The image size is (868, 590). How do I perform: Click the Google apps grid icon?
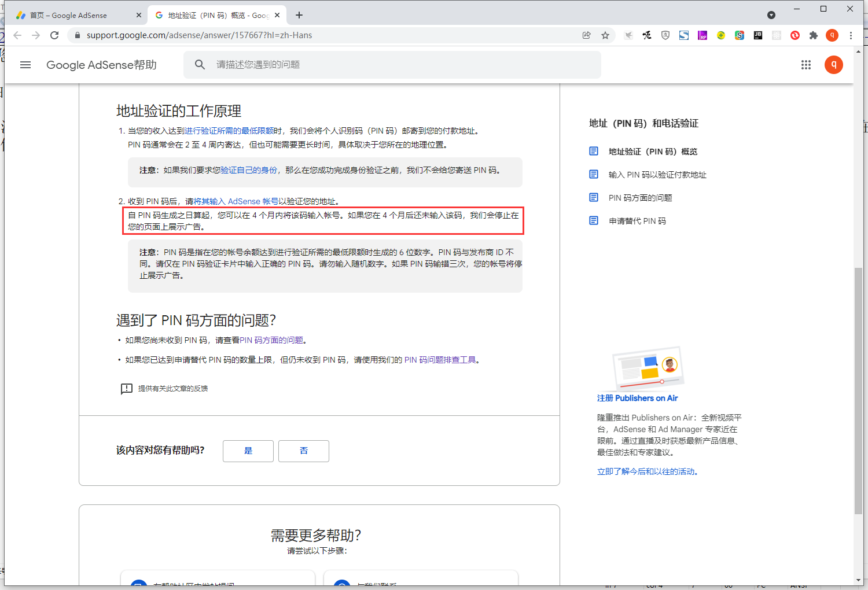pos(806,65)
